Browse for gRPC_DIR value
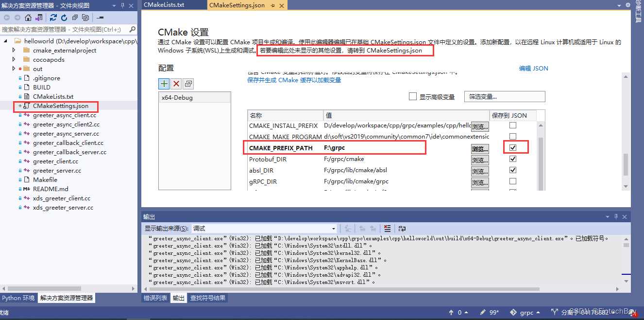 (480, 182)
